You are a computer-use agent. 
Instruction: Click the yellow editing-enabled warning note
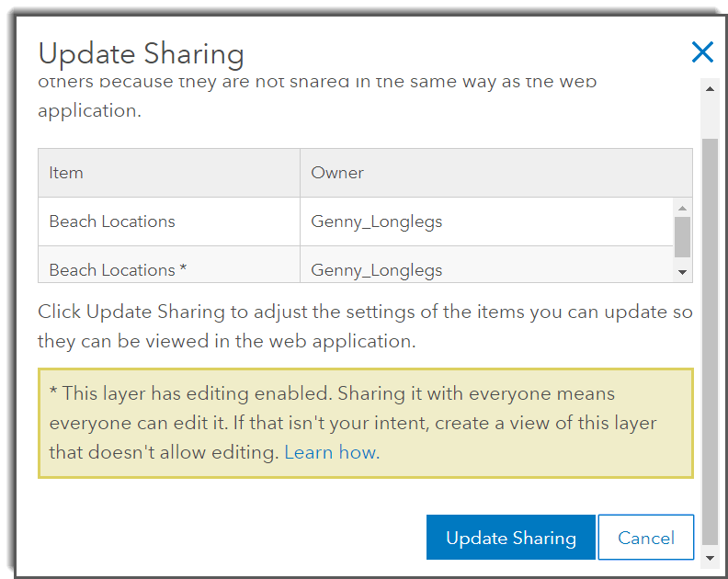coord(365,423)
